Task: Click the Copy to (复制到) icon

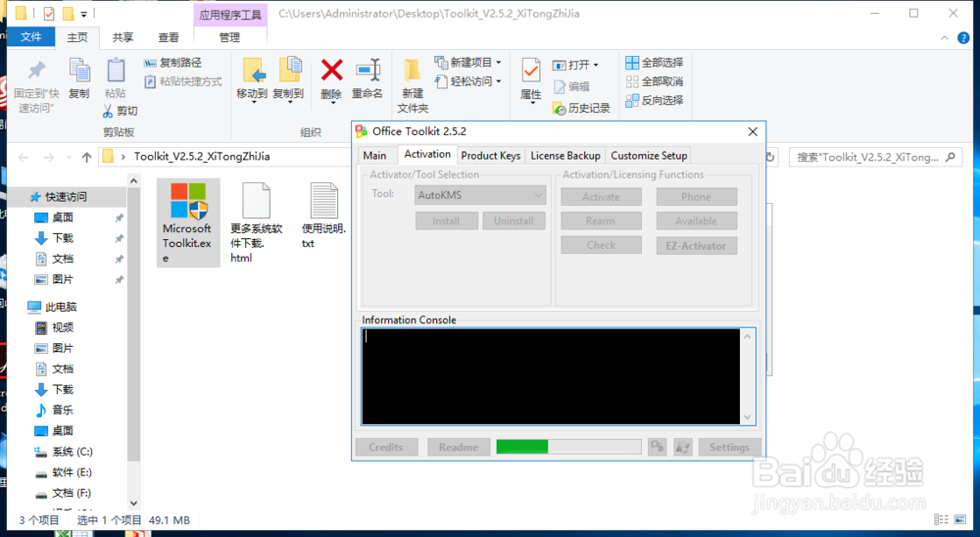Action: [x=288, y=78]
